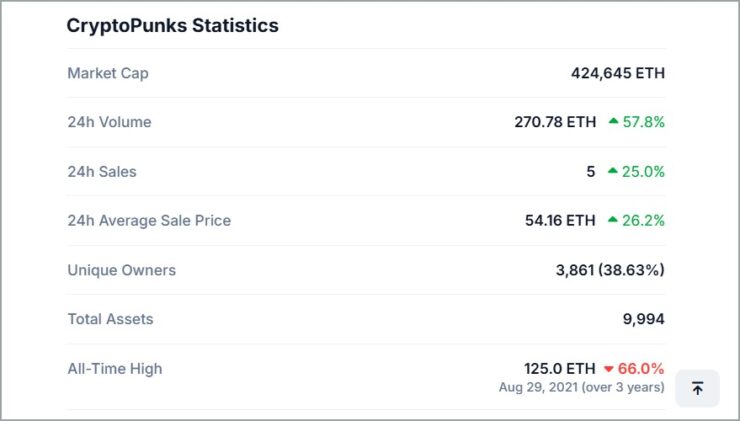
Task: Click the 3,861 (38.63%) owners value
Action: (x=610, y=270)
